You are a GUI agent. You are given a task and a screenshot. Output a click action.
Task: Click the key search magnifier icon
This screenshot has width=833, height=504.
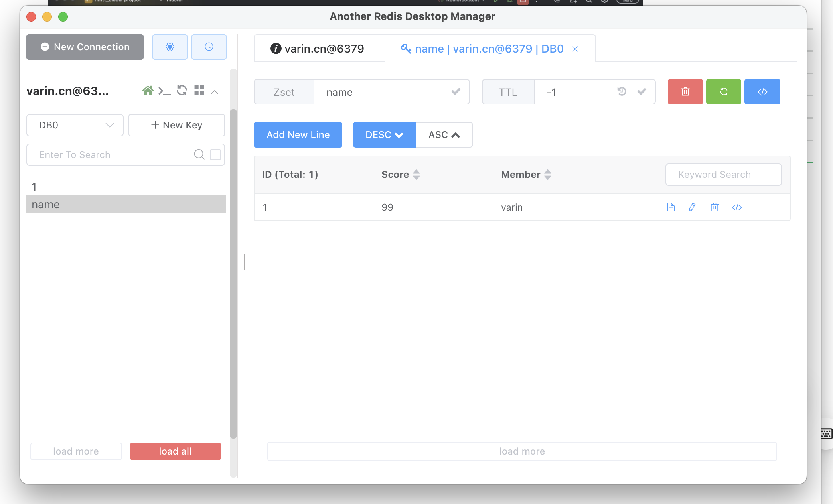[x=199, y=155]
